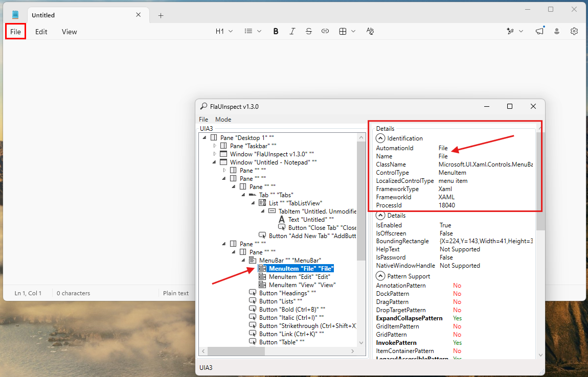The width and height of the screenshot is (588, 377).
Task: Select MenuItem "View" "View" in tree
Action: tap(302, 285)
